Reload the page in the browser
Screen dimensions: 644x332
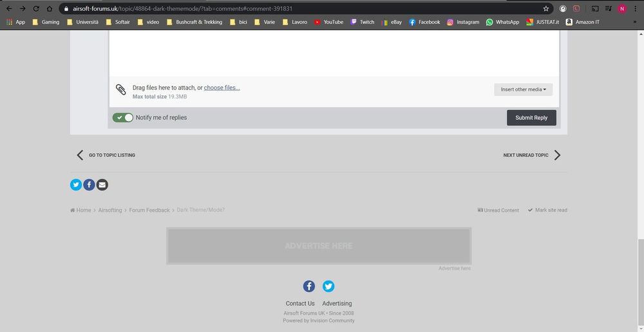(36, 9)
